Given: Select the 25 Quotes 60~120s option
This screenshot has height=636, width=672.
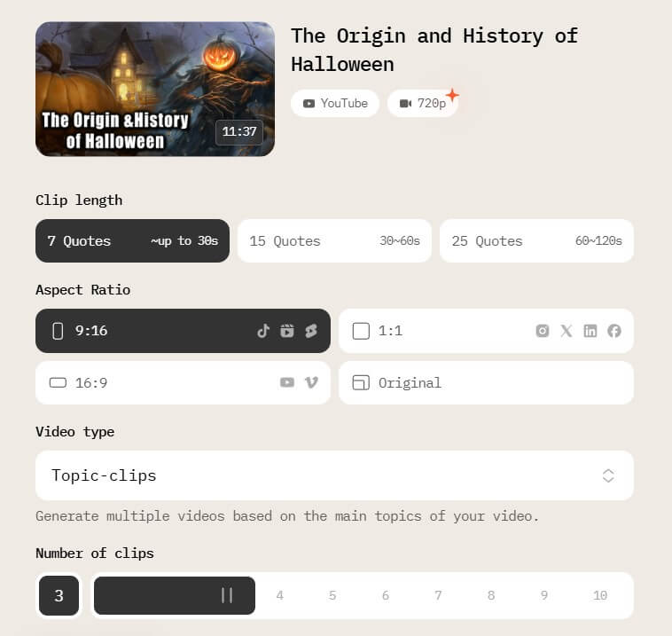Looking at the screenshot, I should click(536, 240).
